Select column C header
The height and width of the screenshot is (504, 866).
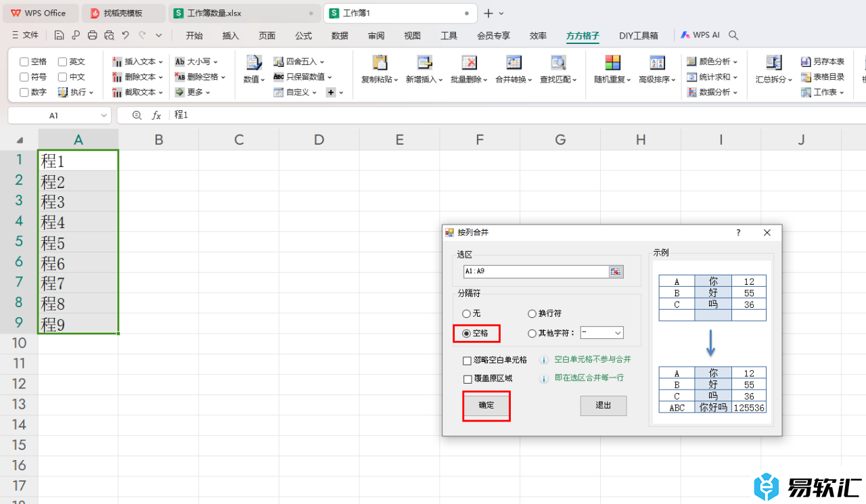(x=239, y=140)
